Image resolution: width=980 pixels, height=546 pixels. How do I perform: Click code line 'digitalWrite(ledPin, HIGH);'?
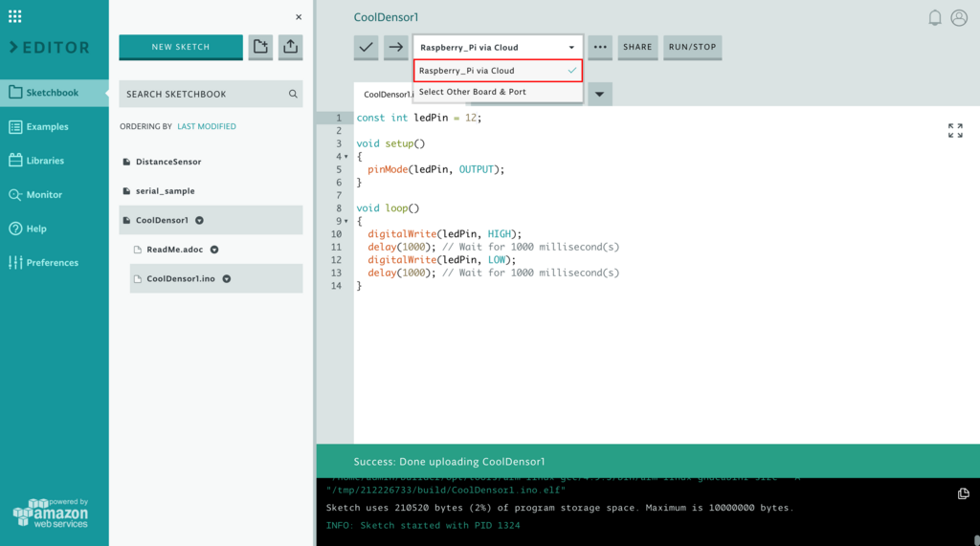pyautogui.click(x=444, y=233)
